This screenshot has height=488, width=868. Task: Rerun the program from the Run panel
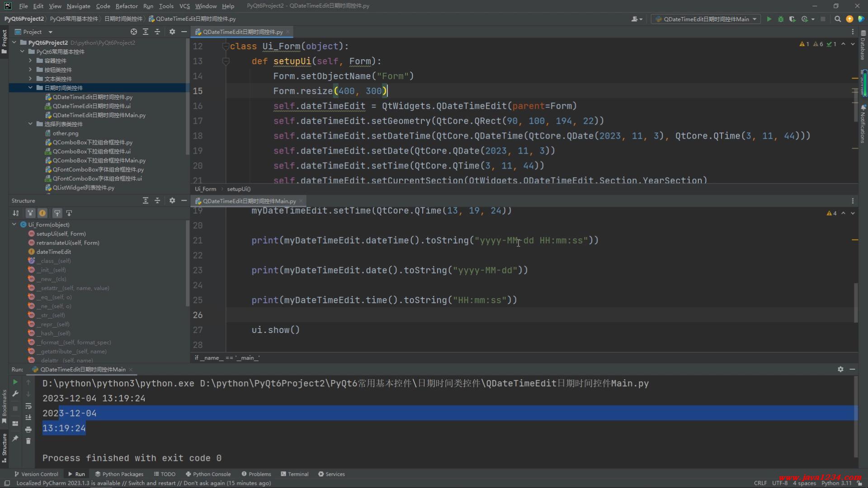pyautogui.click(x=15, y=382)
